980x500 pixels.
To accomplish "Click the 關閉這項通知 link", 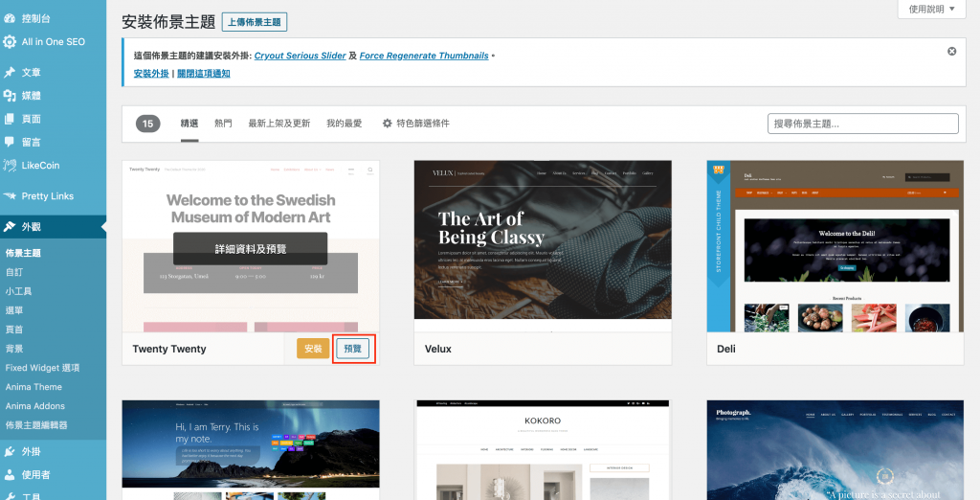I will pos(204,73).
